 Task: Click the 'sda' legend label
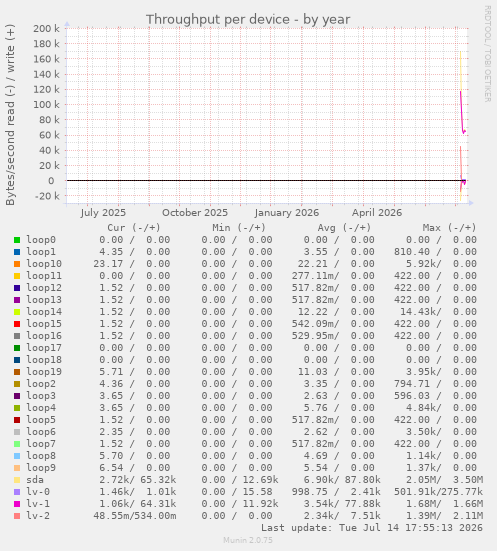35,480
